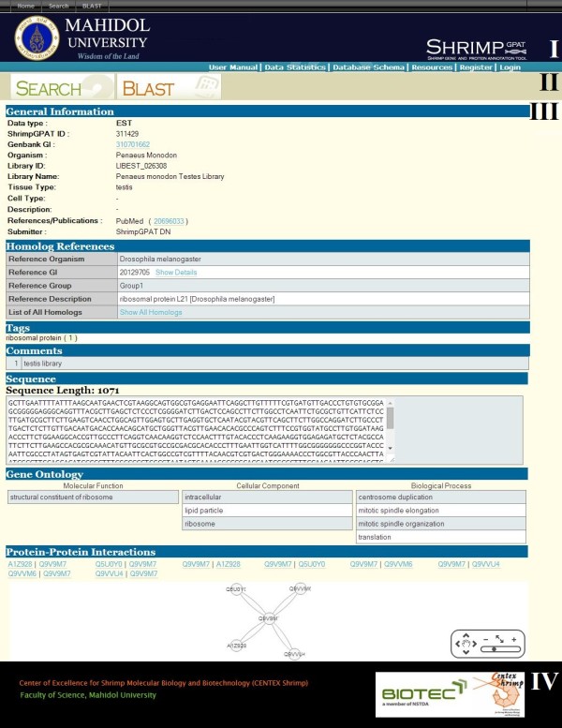Click the sequence box vertical scrollbar
Viewport: 562px width, 728px height.
pos(390,429)
